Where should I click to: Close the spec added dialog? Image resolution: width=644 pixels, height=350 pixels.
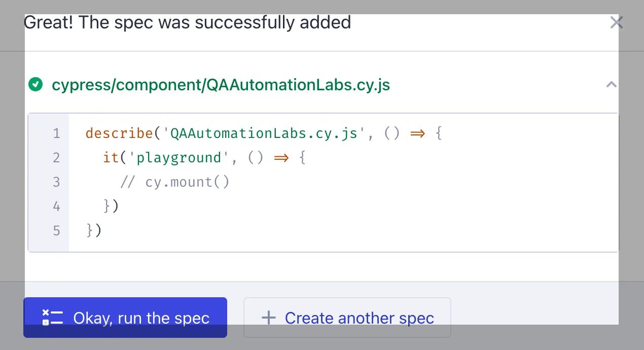(x=616, y=22)
